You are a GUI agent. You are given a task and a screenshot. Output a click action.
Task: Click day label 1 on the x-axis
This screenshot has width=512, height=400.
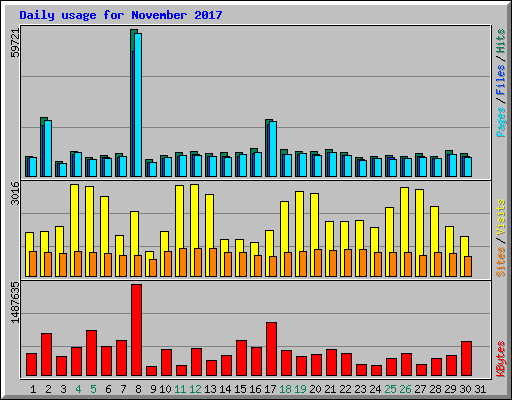pos(33,389)
